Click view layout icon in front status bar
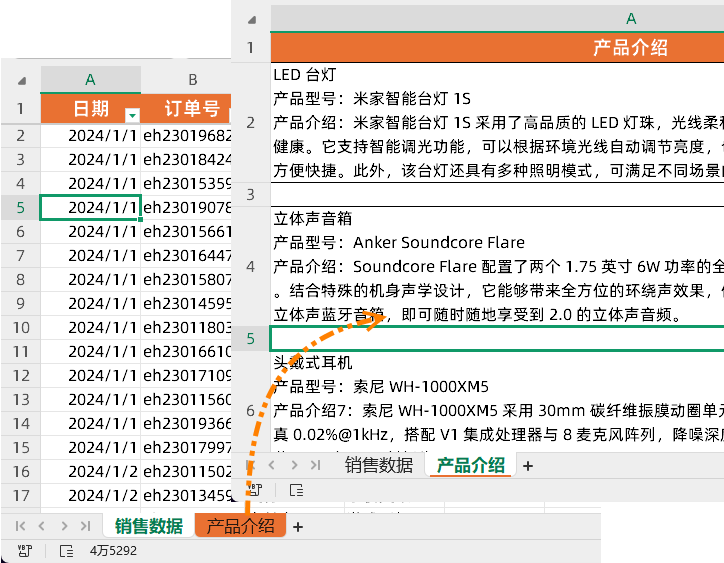The image size is (724, 563). point(296,490)
